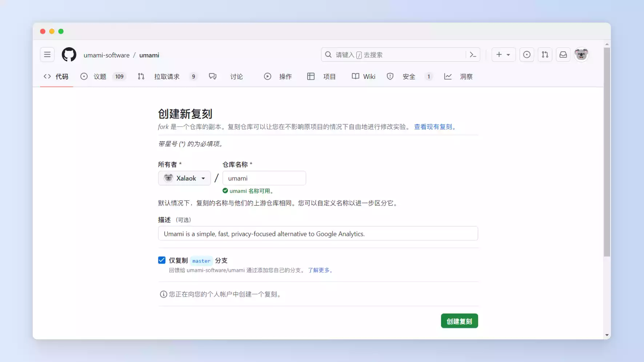The height and width of the screenshot is (362, 644).
Task: Open the 拉取请求 tab
Action: click(167, 76)
